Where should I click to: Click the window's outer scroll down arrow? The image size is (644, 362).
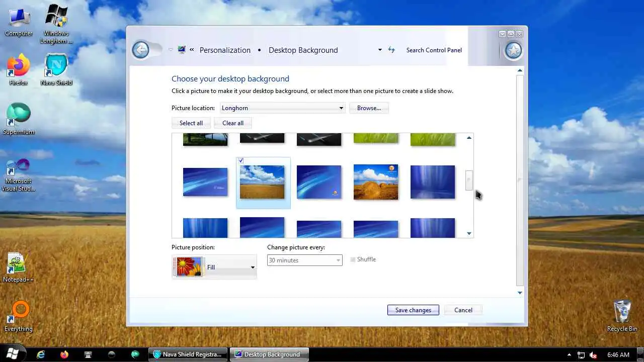[520, 293]
